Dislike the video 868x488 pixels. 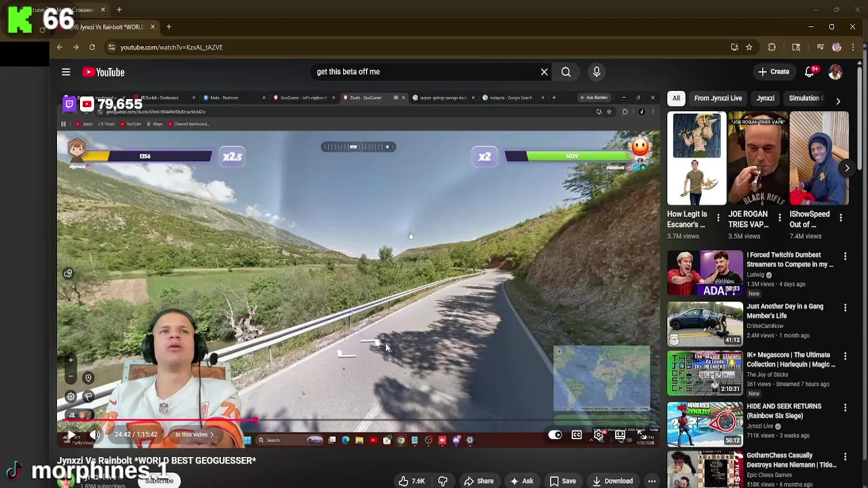pos(442,481)
